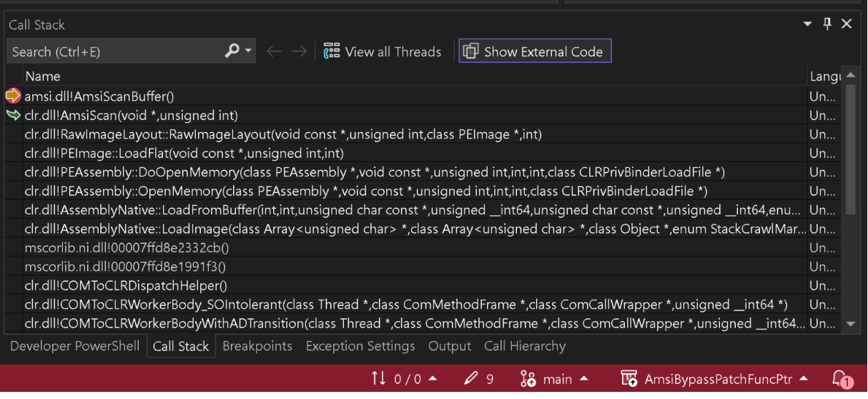This screenshot has width=868, height=399.
Task: Open the main branch dropdown
Action: tap(558, 380)
